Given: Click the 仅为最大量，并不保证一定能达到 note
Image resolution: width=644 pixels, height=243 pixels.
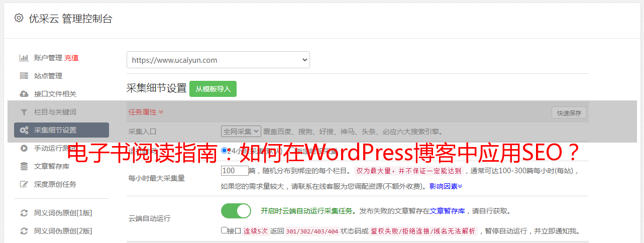Looking at the screenshot, I should 409,171.
